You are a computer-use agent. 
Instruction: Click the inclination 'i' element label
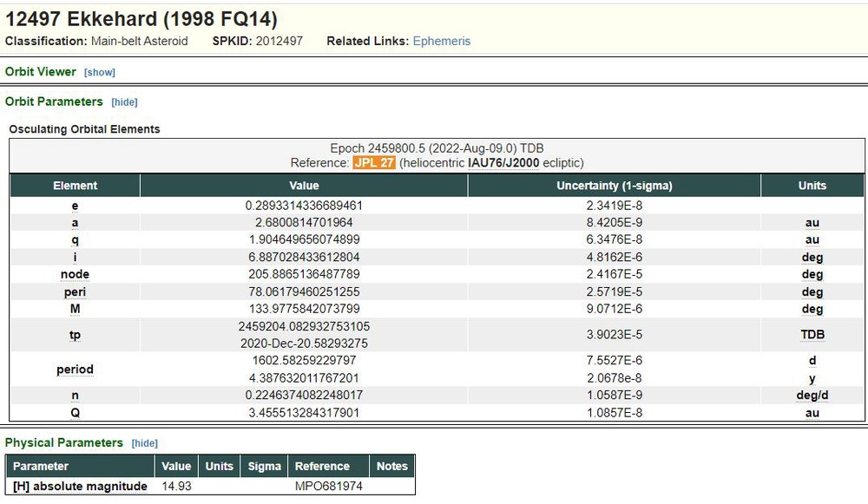[75, 258]
